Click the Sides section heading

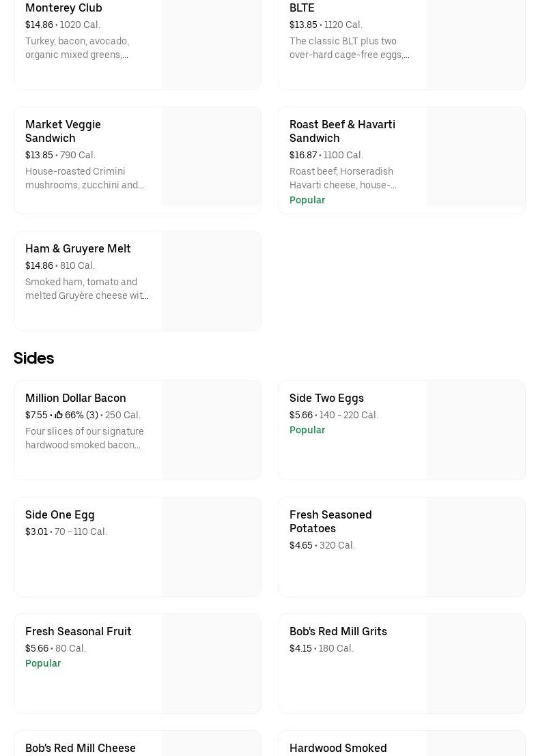pyautogui.click(x=33, y=358)
